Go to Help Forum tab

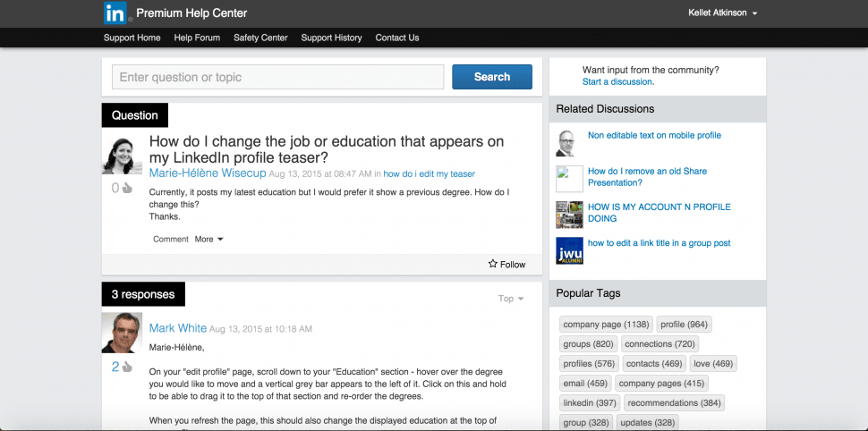(197, 38)
